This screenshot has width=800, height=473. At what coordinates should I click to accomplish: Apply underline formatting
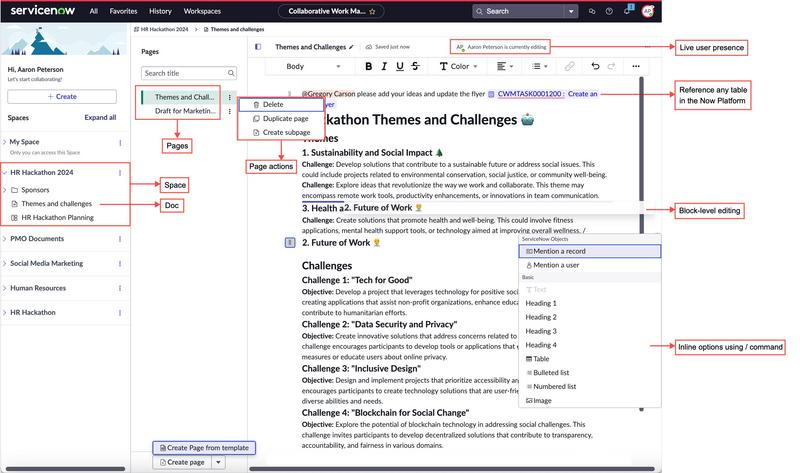[400, 66]
